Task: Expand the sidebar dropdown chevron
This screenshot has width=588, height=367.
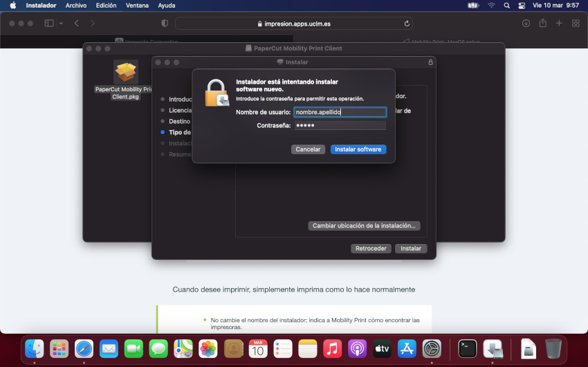Action: tap(61, 23)
